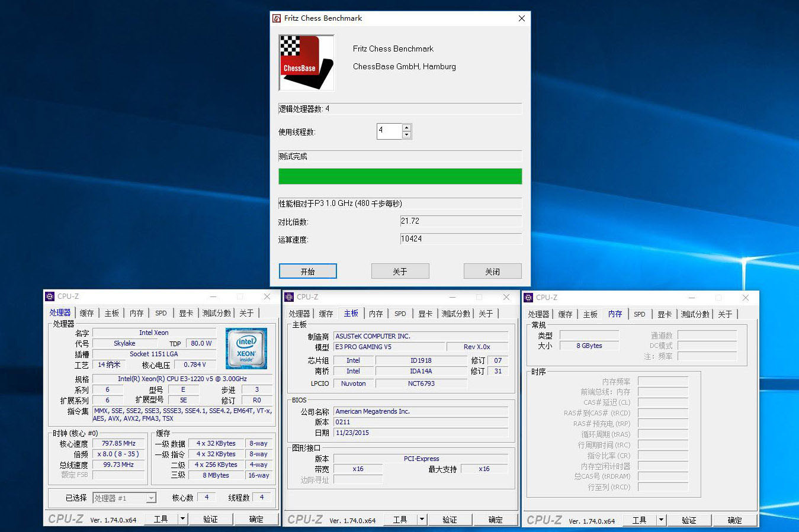Select 内存 tab in right CPU-Z

615,314
